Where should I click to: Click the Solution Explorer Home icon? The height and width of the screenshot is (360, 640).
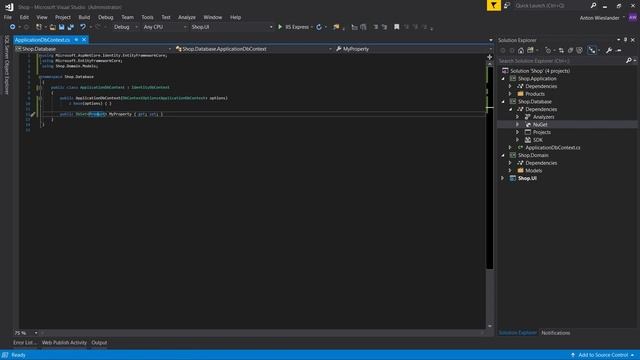521,50
